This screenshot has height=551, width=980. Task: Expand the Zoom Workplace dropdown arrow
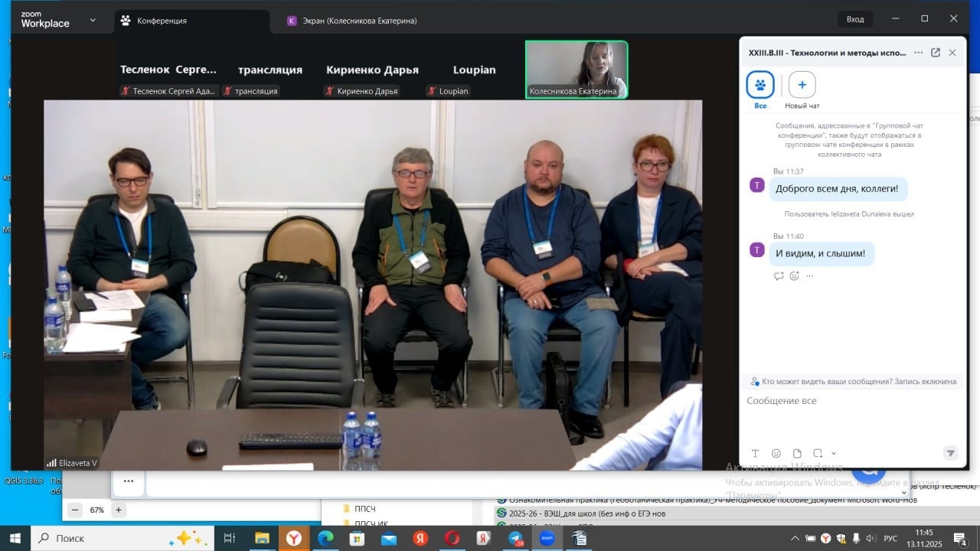pyautogui.click(x=93, y=20)
